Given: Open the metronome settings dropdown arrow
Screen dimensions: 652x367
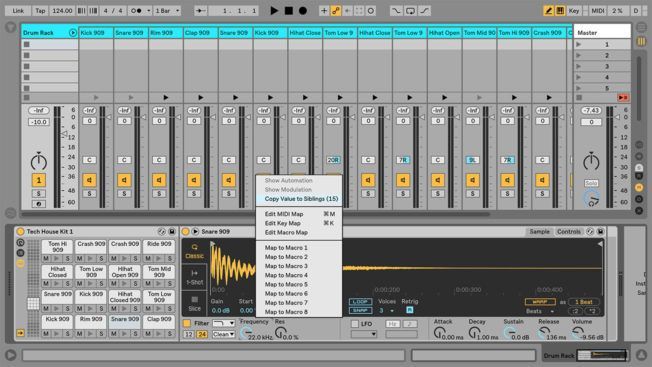Looking at the screenshot, I should [x=148, y=11].
